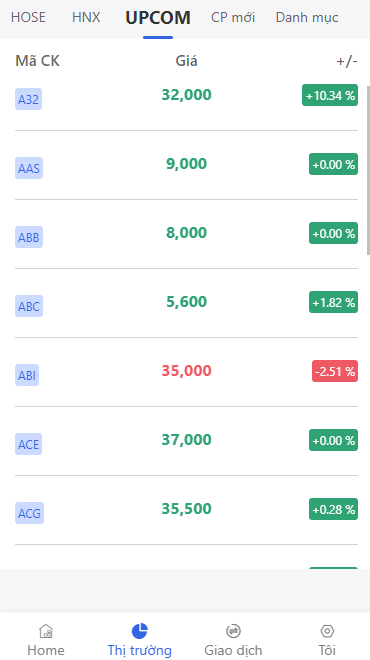370x660 pixels.
Task: Open the ABI stock ticker
Action: [27, 375]
